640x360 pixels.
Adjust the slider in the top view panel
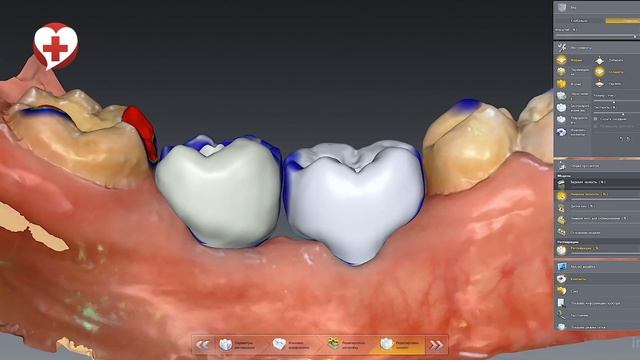tap(597, 36)
